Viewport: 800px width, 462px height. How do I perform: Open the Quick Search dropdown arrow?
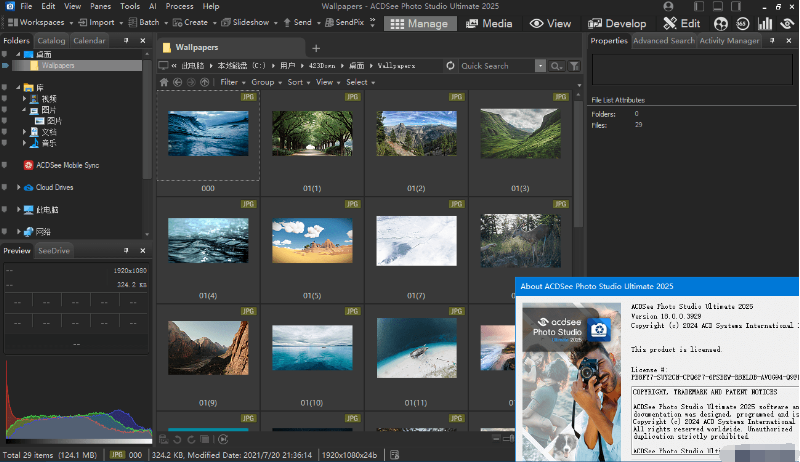(540, 66)
